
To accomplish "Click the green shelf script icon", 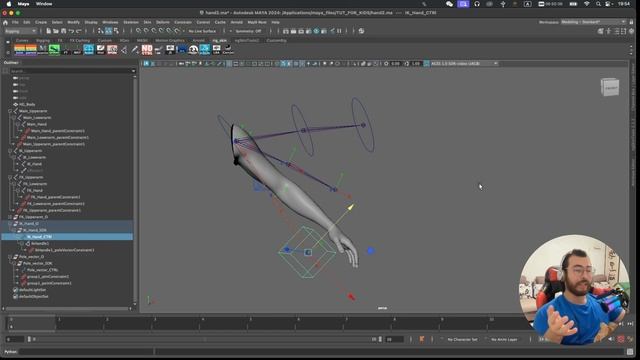I will pos(54,50).
